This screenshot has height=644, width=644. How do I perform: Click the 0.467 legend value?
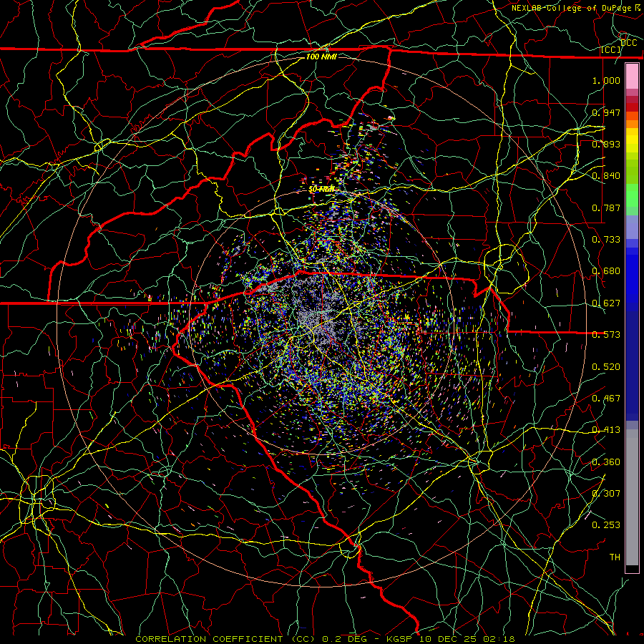tap(606, 399)
